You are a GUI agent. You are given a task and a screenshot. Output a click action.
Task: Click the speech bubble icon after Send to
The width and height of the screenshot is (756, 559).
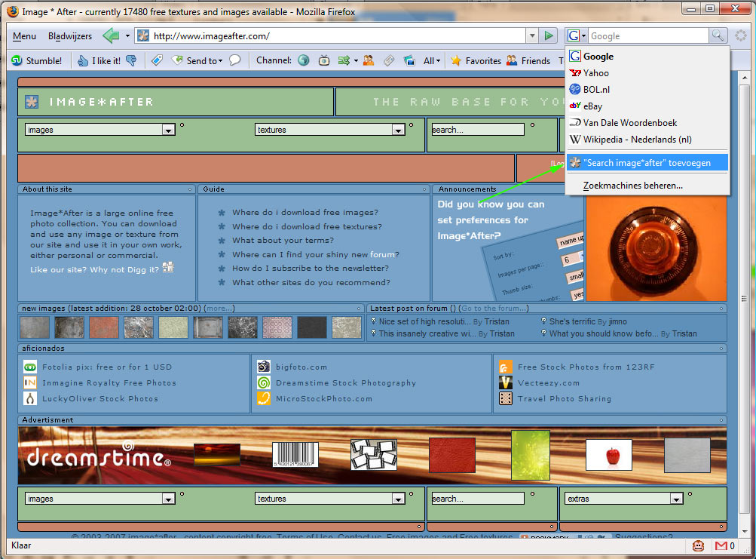[x=235, y=60]
